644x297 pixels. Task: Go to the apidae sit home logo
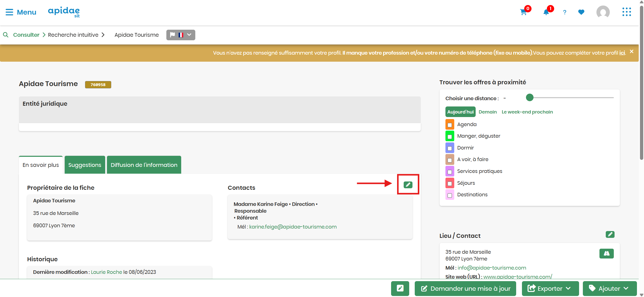tap(64, 12)
